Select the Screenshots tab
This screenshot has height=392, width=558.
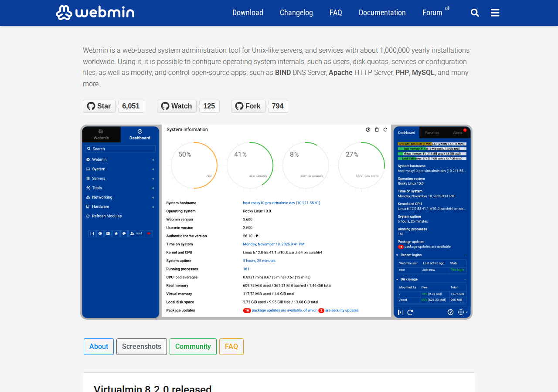pos(142,347)
